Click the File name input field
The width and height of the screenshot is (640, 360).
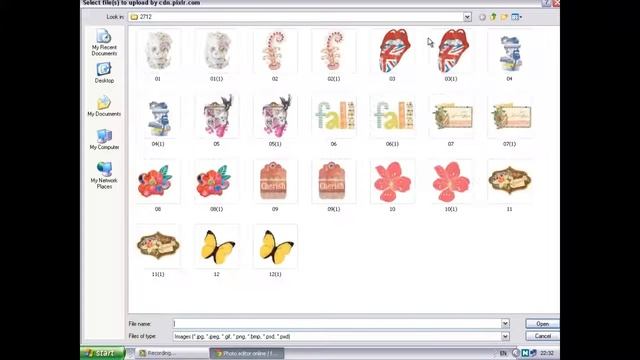coord(337,324)
